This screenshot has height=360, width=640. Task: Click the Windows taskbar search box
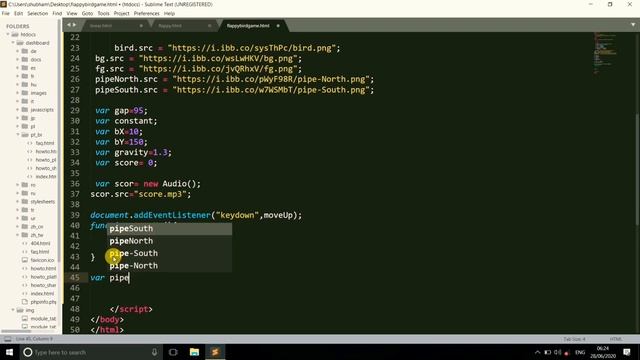pos(91,352)
